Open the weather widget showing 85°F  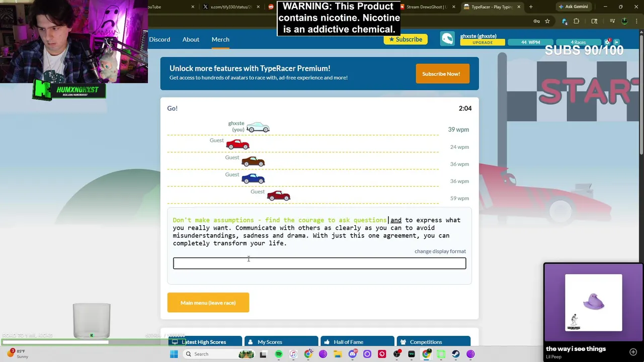pyautogui.click(x=18, y=353)
